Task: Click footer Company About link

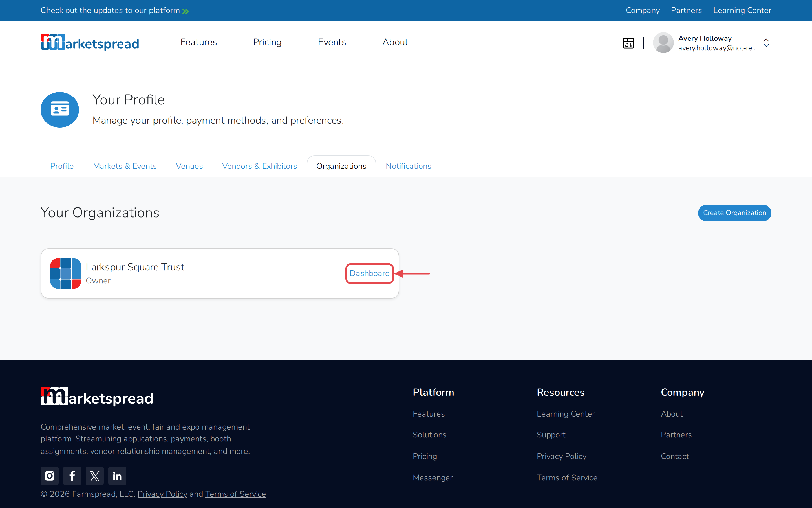Action: click(x=672, y=414)
